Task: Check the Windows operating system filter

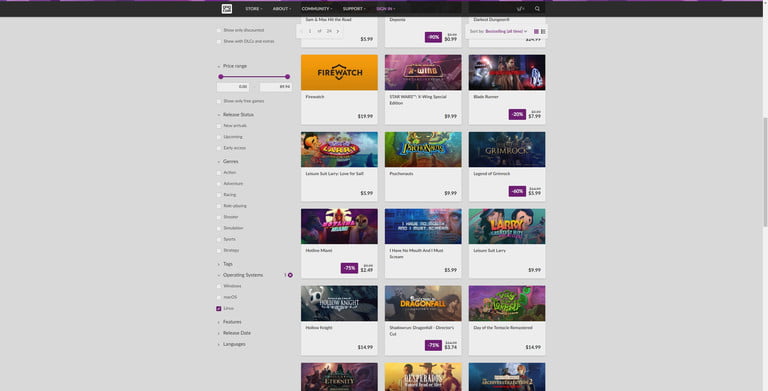Action: point(219,286)
